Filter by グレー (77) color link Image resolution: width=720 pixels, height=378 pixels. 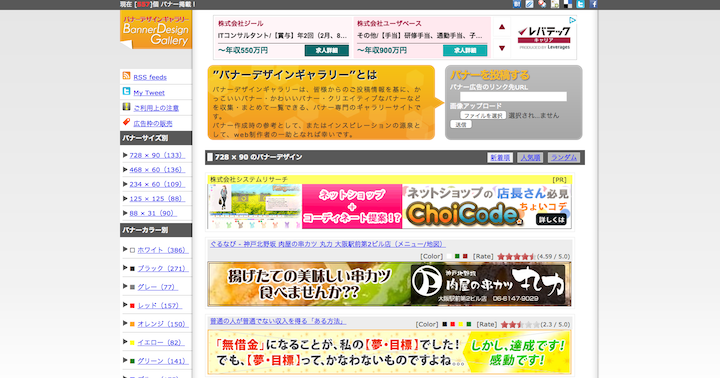(158, 287)
